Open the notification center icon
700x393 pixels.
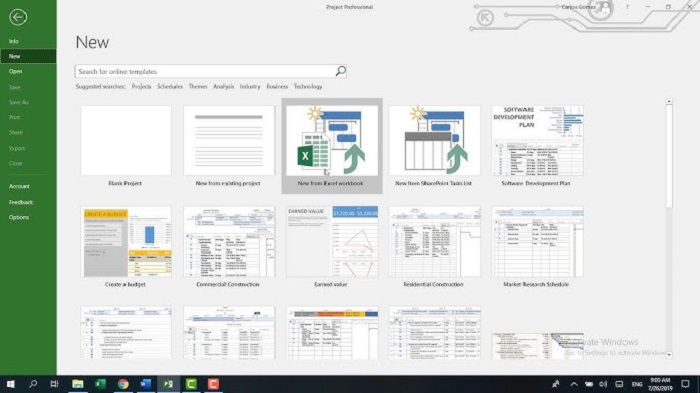point(685,384)
